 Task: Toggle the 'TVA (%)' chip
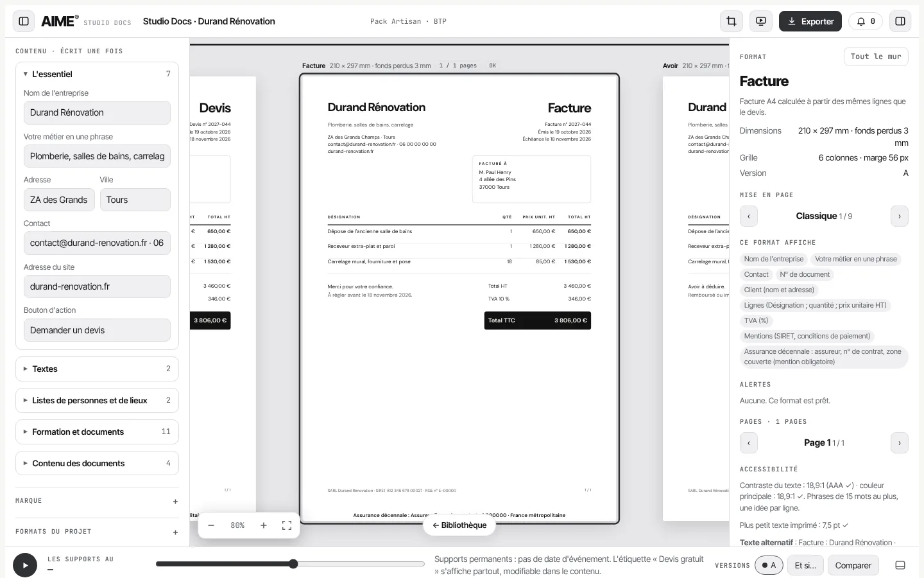click(756, 320)
